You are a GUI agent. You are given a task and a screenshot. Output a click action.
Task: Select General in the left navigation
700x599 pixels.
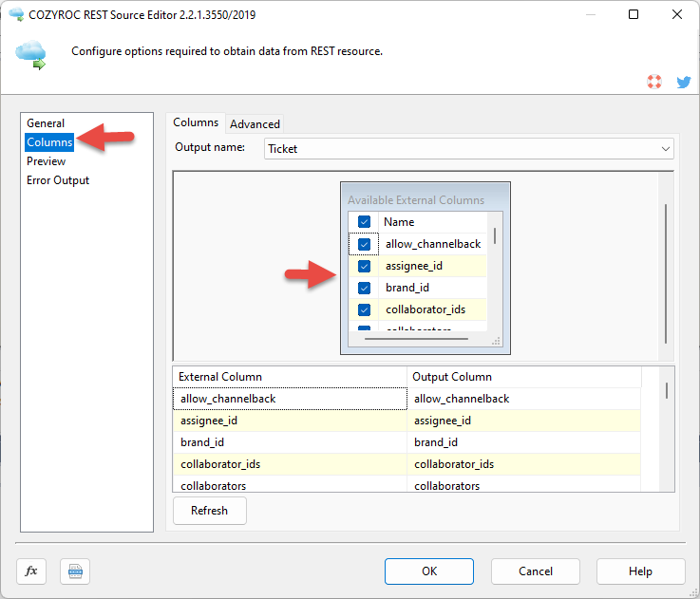46,123
